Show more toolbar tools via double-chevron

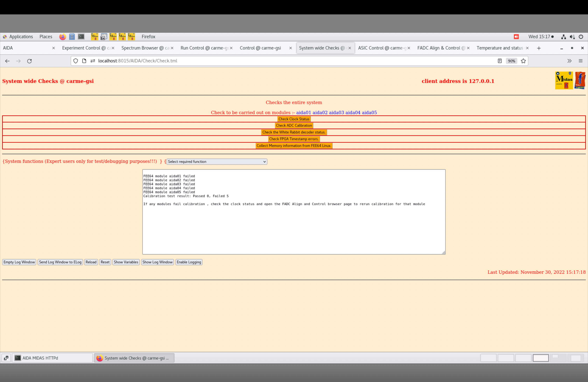(570, 61)
